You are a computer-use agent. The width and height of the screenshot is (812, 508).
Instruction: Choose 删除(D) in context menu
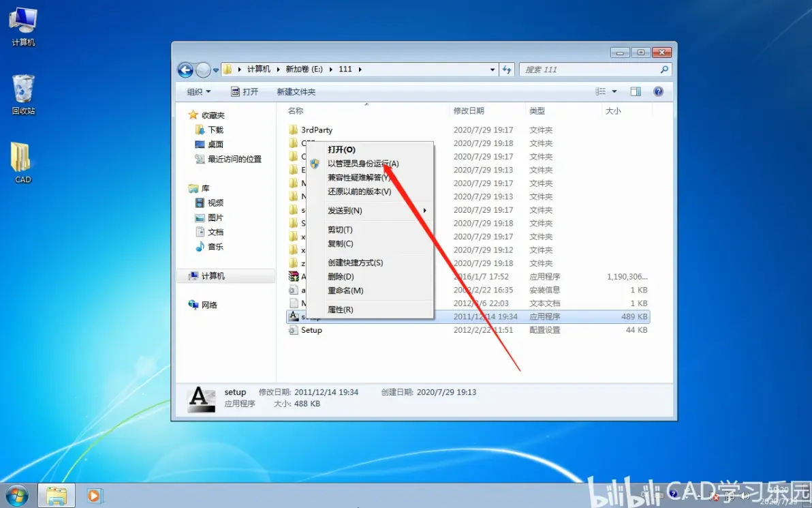(x=371, y=277)
